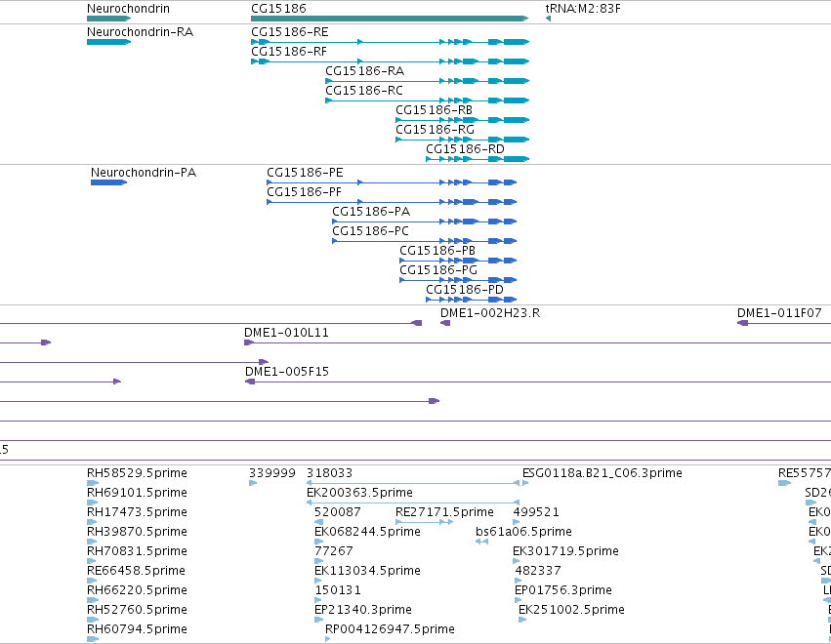Select EST RE66458.5prime

click(x=136, y=571)
